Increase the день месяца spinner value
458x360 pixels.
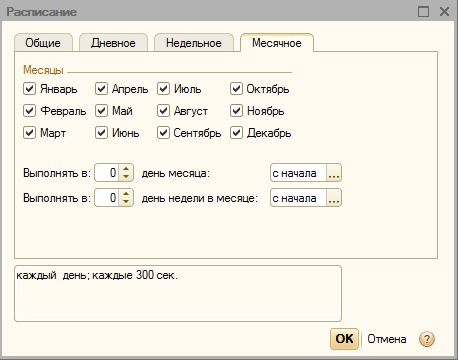click(126, 169)
